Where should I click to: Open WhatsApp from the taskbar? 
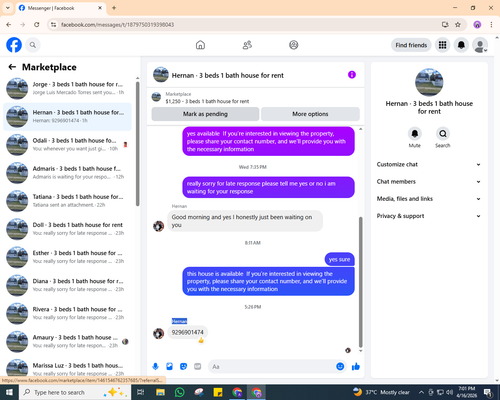coord(180,392)
